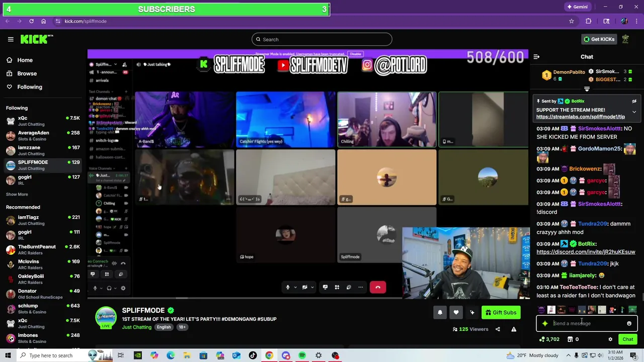Screen dimensions: 644x362
Task: Expand the gift leaderboard handle
Action: [587, 89]
